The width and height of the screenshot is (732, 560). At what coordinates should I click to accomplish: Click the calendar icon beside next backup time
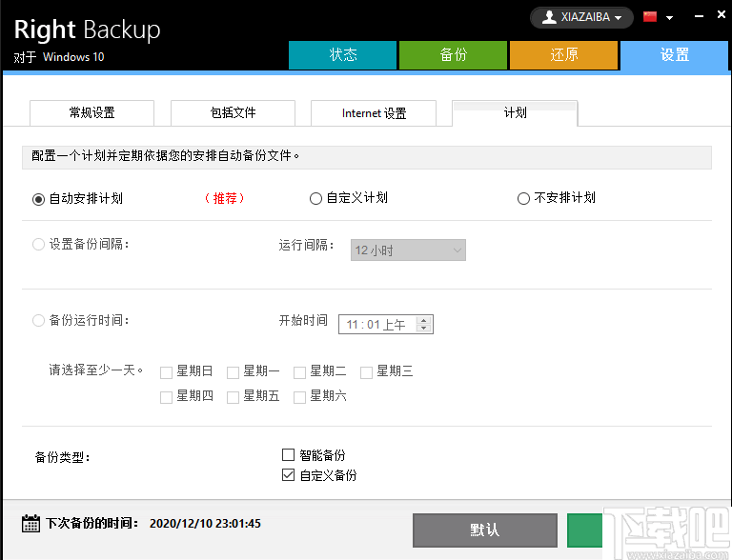(30, 524)
